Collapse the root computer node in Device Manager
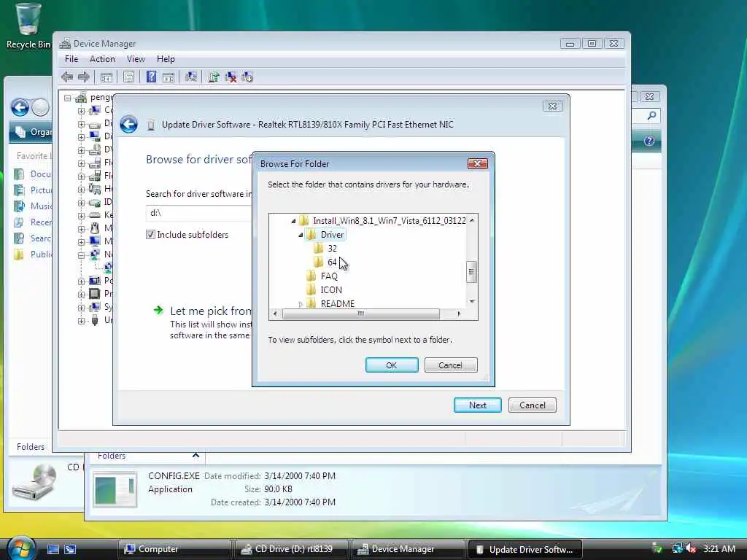747x560 pixels. (x=68, y=98)
